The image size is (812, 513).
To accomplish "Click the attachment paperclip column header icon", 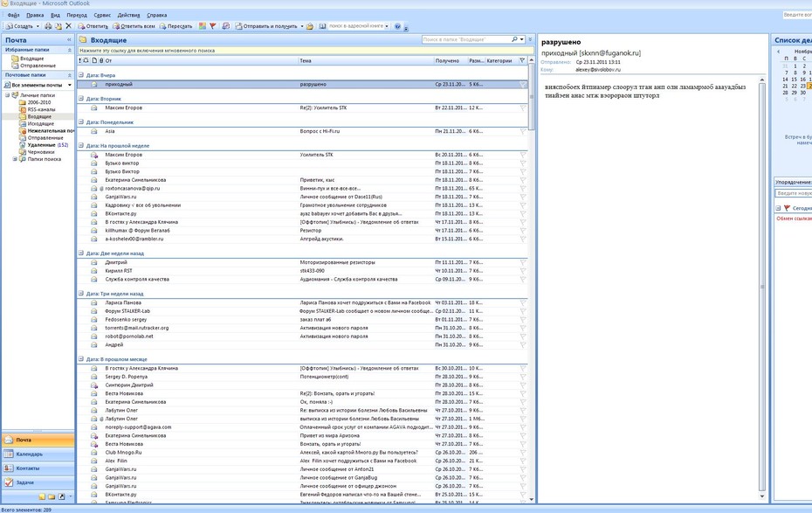I will pos(101,60).
